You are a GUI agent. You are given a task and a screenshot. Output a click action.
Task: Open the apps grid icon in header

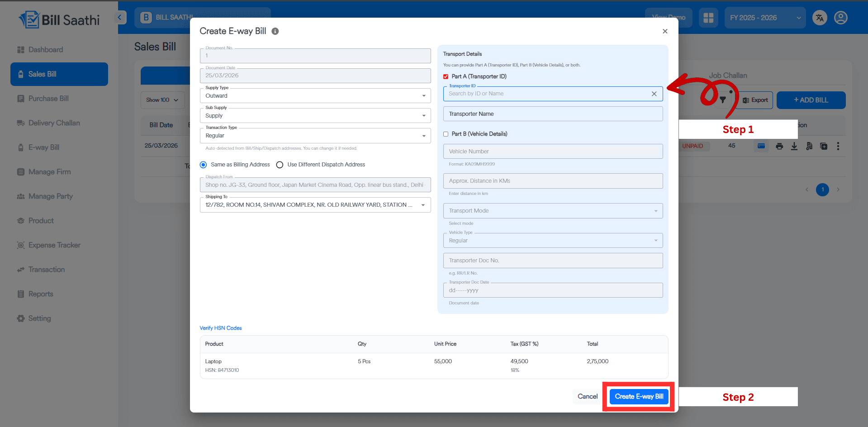point(708,18)
